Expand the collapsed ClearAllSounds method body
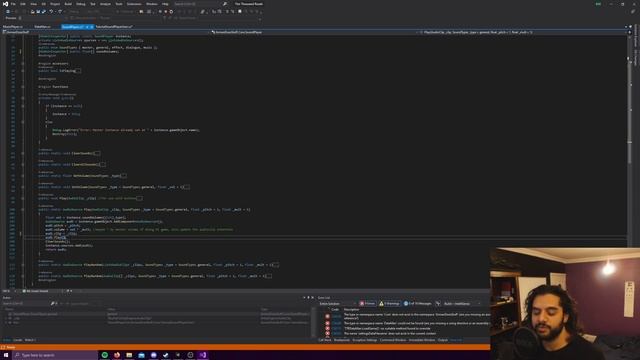 click(102, 164)
